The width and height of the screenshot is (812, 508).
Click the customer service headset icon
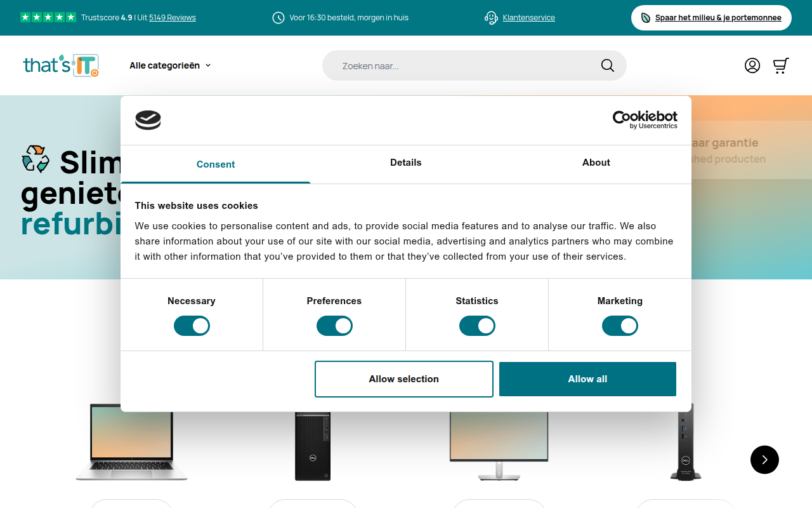(x=491, y=18)
